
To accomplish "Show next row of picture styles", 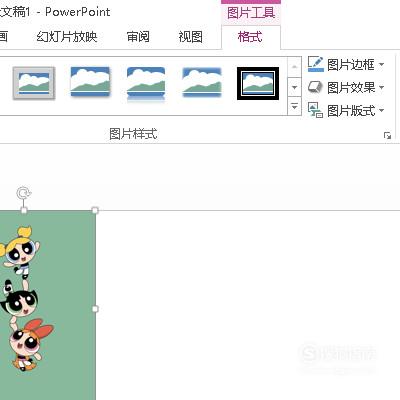I will (294, 87).
